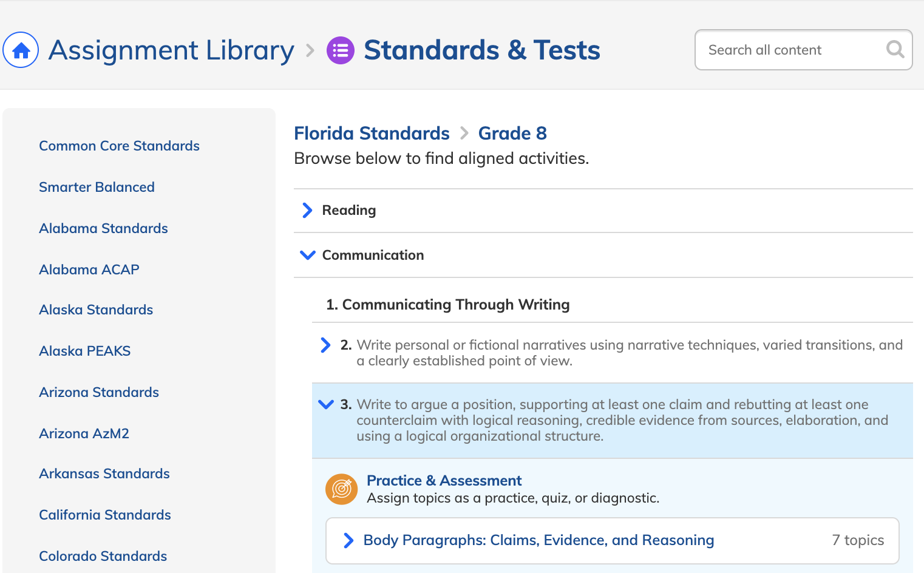
Task: Click the purple Standards & Tests list icon
Action: (x=341, y=50)
